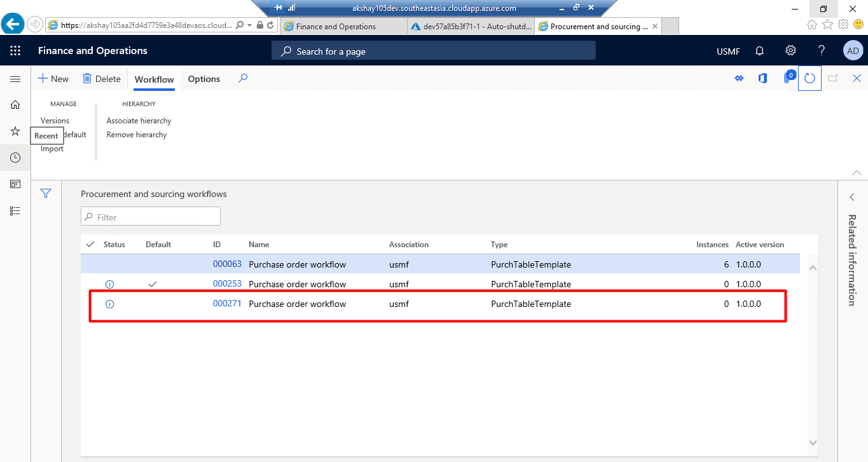Image resolution: width=868 pixels, height=462 pixels.
Task: Collapse the action pane ribbon chevron
Action: click(857, 173)
